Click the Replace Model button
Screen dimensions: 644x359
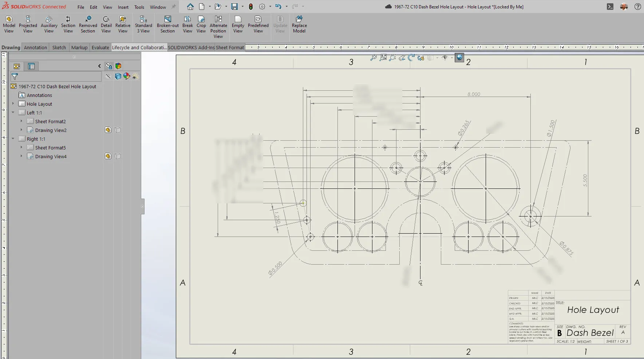299,24
